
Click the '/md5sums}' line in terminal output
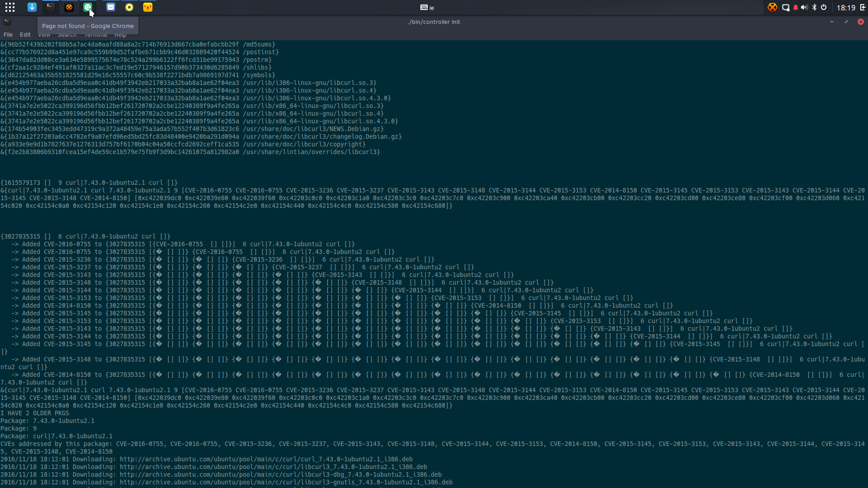(x=138, y=44)
